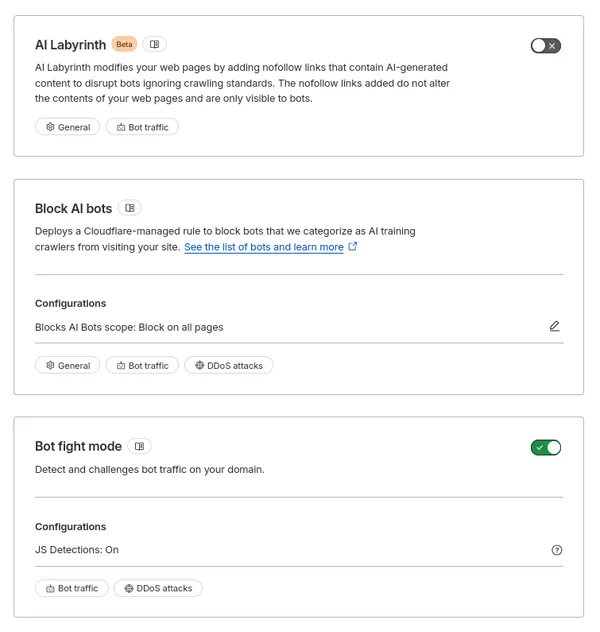Enable the AI Labyrinth toggle

(x=546, y=46)
